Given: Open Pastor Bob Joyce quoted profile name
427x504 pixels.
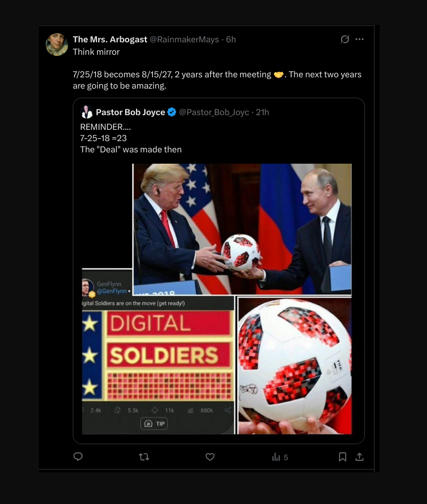Looking at the screenshot, I should point(130,112).
